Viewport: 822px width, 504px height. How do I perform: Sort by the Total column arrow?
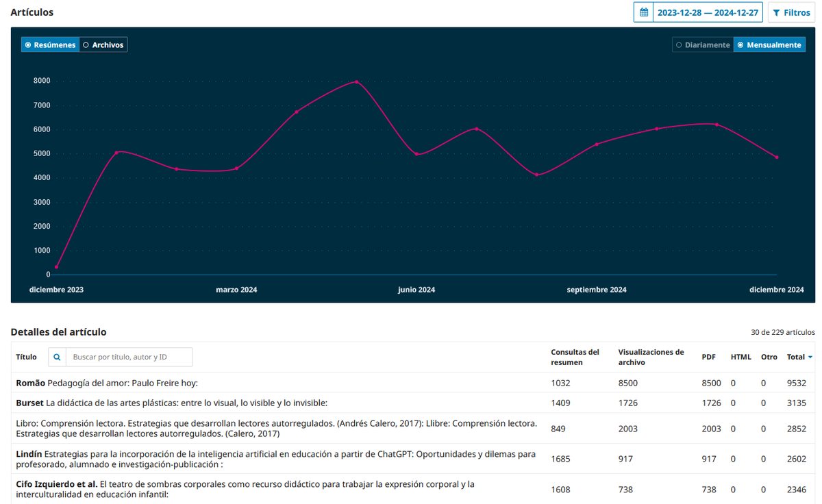tap(810, 357)
